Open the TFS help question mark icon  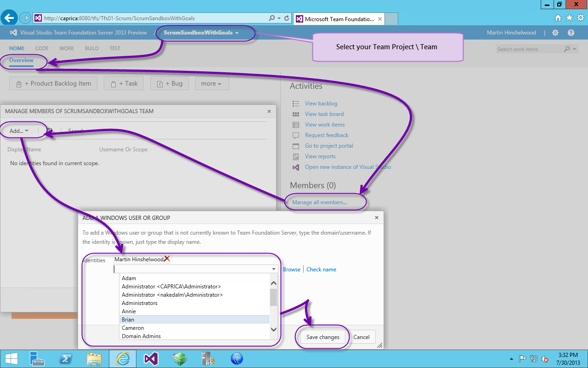click(x=571, y=33)
